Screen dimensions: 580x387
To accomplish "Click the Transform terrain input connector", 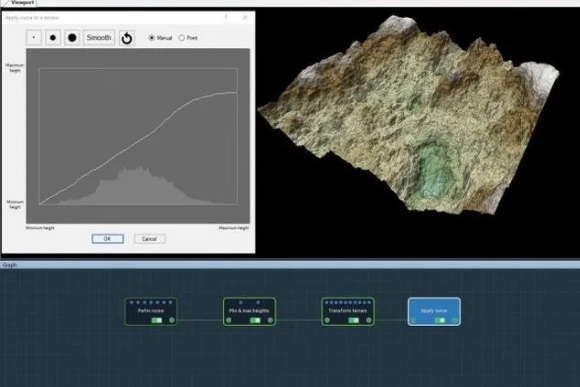I will pyautogui.click(x=327, y=320).
